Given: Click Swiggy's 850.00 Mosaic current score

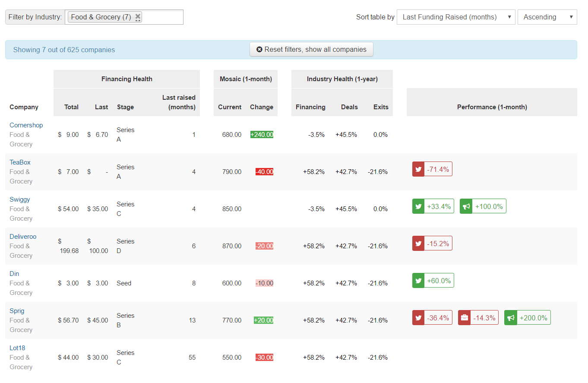Looking at the screenshot, I should point(232,209).
